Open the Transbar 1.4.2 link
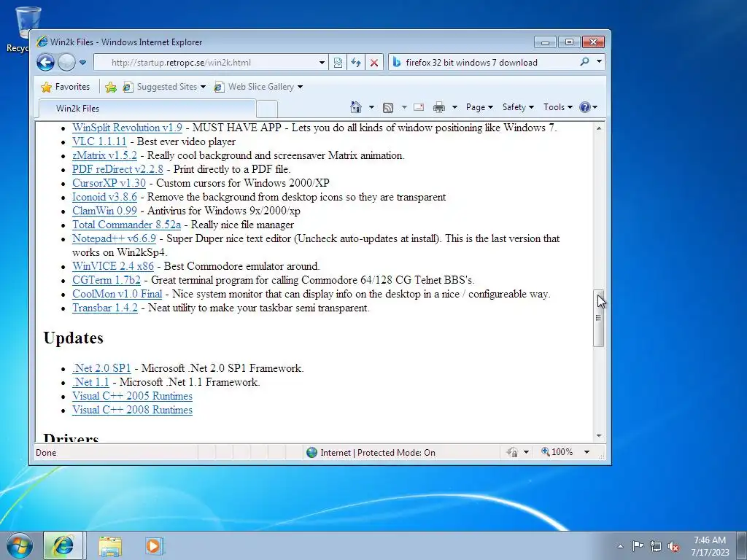 coord(105,308)
